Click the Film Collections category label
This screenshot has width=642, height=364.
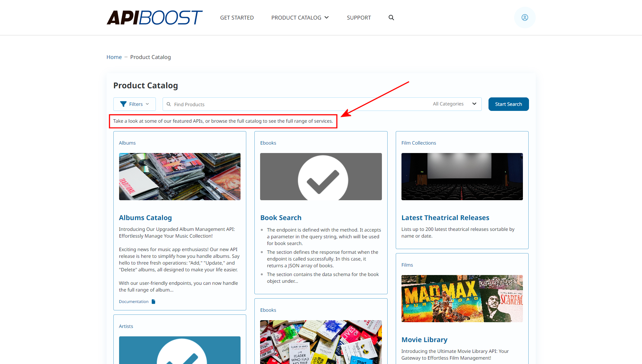tap(419, 143)
